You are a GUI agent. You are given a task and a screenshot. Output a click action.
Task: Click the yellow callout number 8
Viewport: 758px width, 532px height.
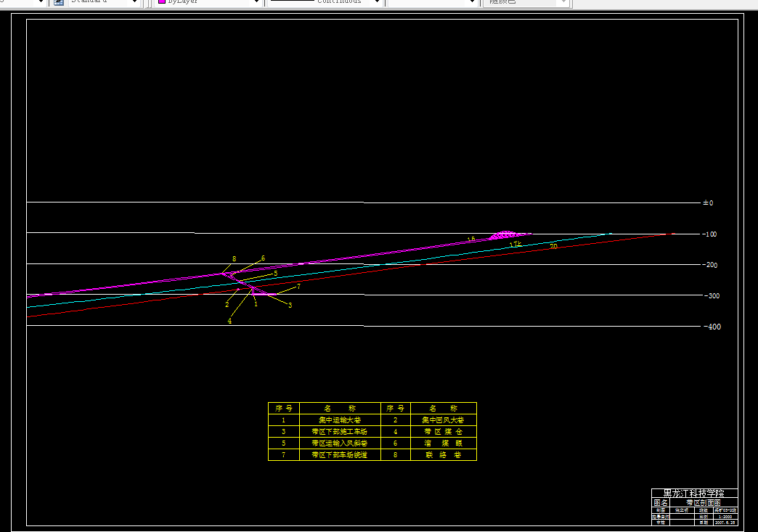point(234,259)
